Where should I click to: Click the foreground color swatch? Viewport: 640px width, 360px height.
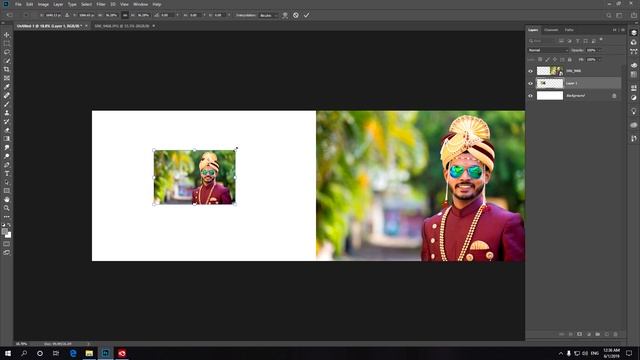[5, 231]
